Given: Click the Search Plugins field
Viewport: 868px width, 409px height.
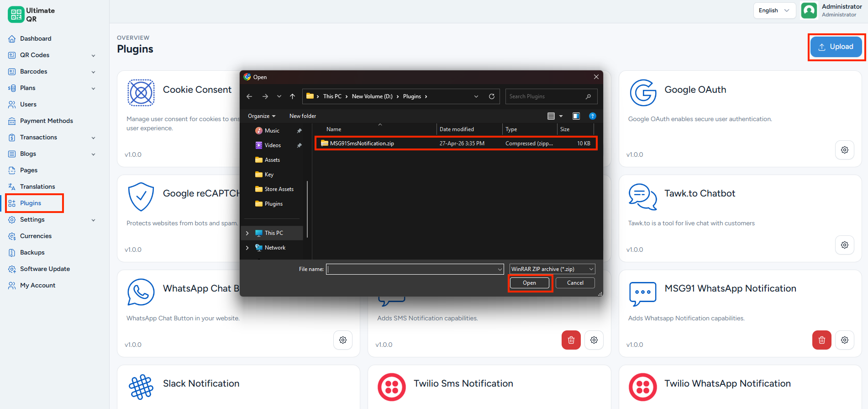Looking at the screenshot, I should click(x=551, y=96).
